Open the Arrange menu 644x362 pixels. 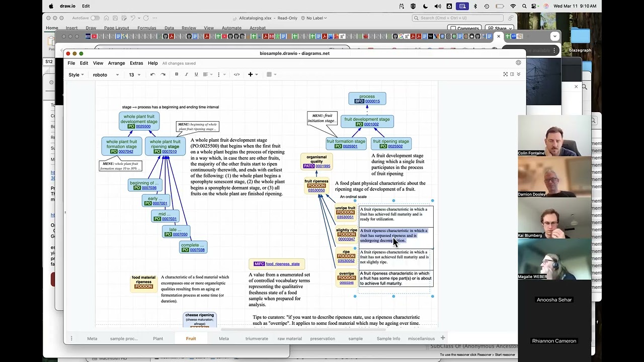[116, 63]
